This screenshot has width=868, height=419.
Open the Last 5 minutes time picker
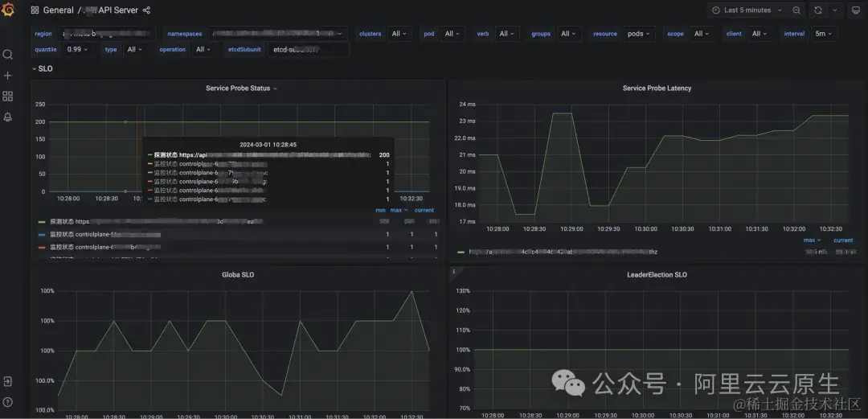coord(747,10)
